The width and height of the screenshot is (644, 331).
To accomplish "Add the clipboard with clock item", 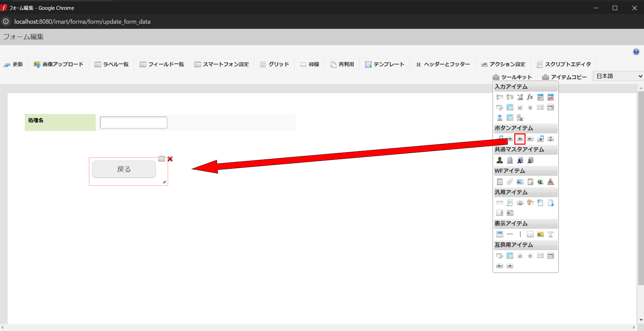I will click(x=530, y=182).
